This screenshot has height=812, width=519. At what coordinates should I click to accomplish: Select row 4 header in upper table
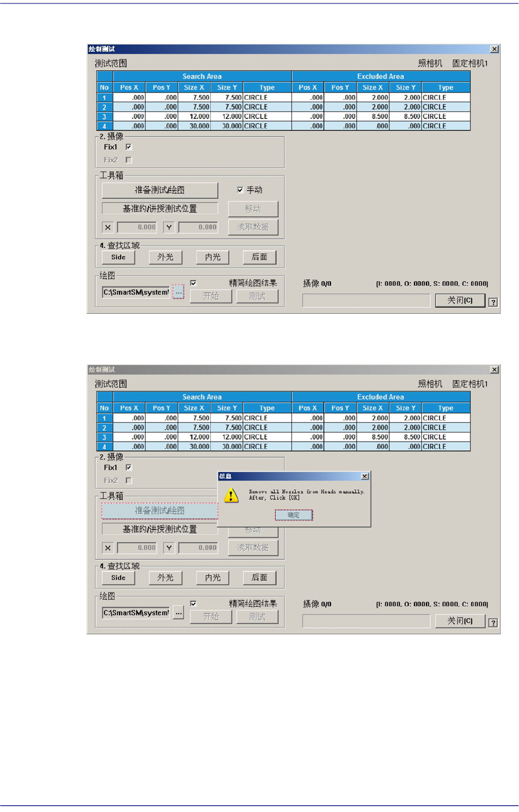(x=105, y=126)
